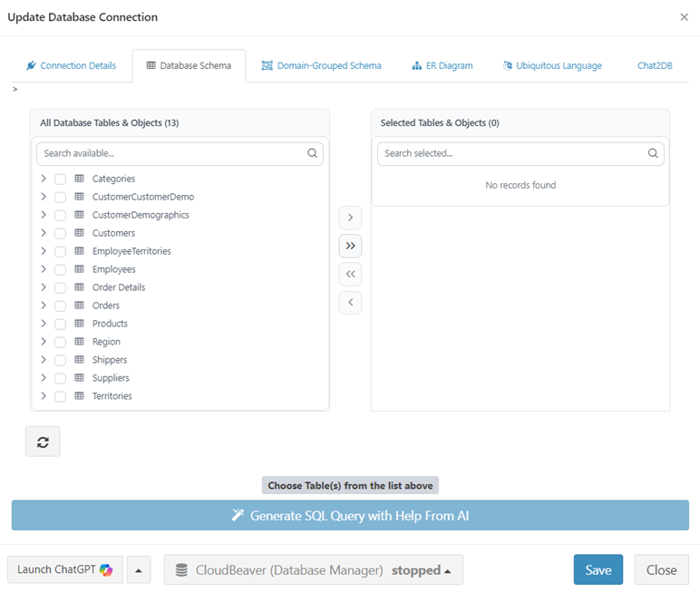The width and height of the screenshot is (700, 592).
Task: Move selected item right with single arrow
Action: pyautogui.click(x=350, y=218)
